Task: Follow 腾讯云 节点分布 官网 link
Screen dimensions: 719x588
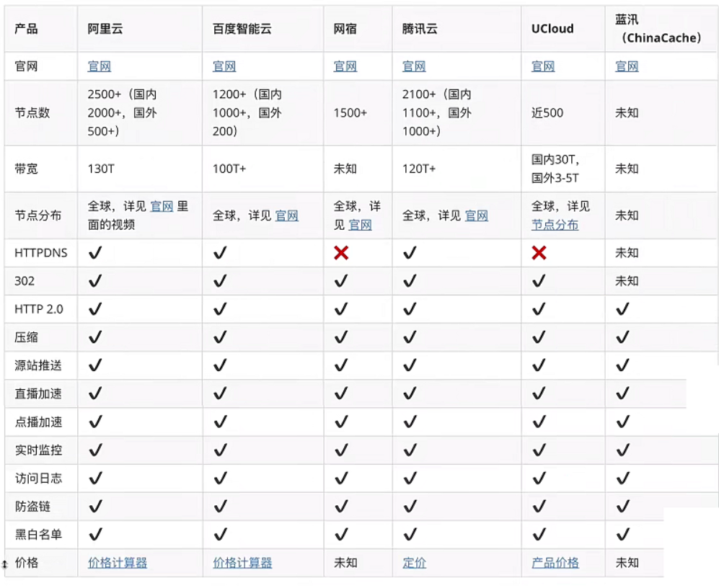Action: point(477,216)
